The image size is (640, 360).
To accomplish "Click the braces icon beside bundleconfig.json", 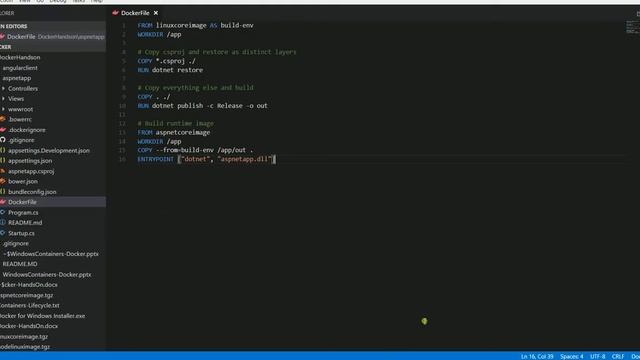I will pyautogui.click(x=2, y=191).
